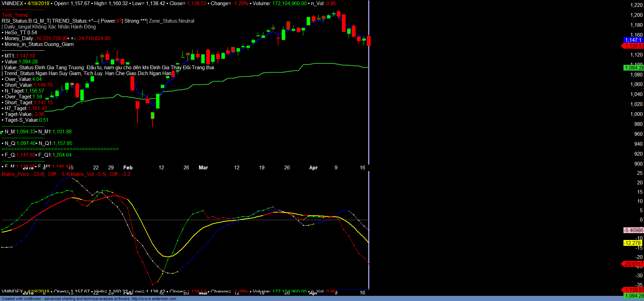Click the 1,200 tick on the price axis
Image resolution: width=644 pixels, height=301 pixels.
coord(636,15)
